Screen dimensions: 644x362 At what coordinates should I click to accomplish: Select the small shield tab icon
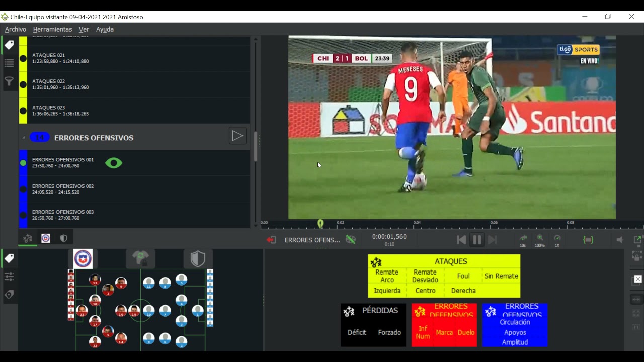click(64, 238)
